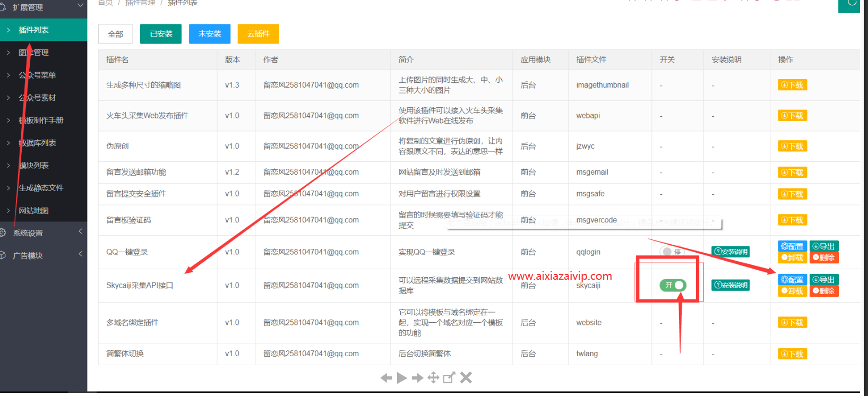Viewport: 868px width, 396px height.
Task: Click the next image arrow in viewer toolbar
Action: [417, 378]
